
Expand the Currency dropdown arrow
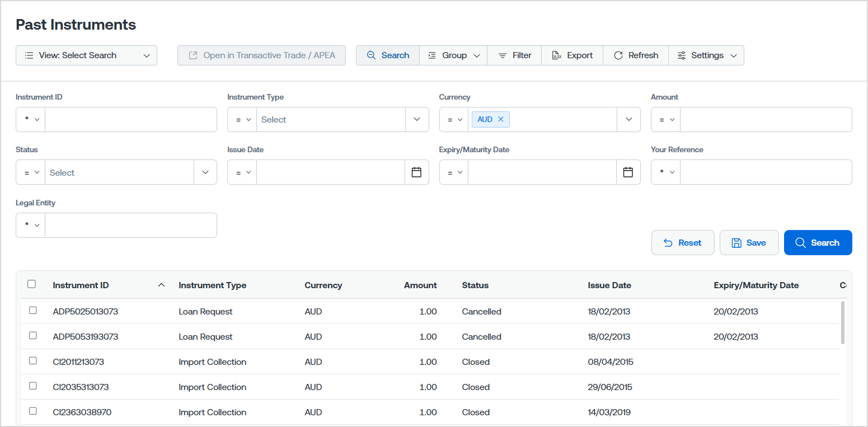click(628, 119)
